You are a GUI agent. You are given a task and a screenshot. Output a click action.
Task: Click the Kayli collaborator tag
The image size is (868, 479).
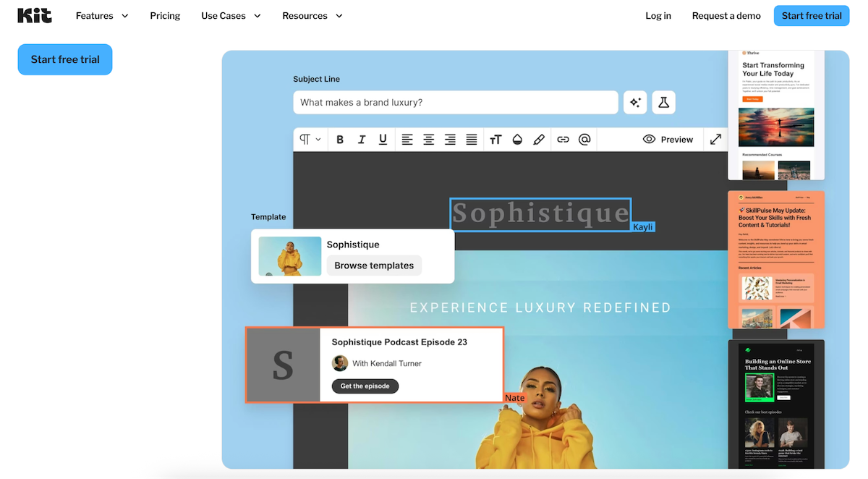[x=643, y=227]
